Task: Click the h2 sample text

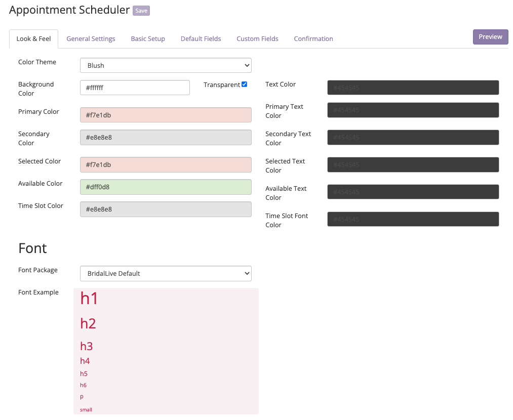Action: coord(88,323)
